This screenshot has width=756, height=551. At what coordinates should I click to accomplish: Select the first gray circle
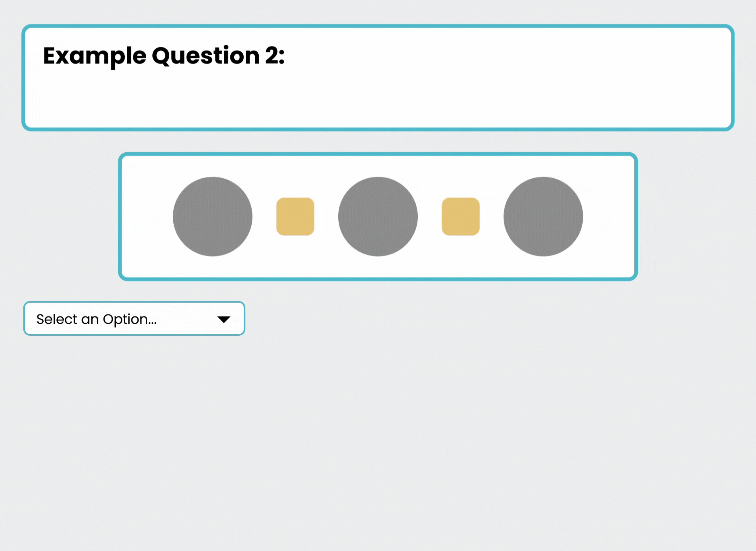coord(213,216)
